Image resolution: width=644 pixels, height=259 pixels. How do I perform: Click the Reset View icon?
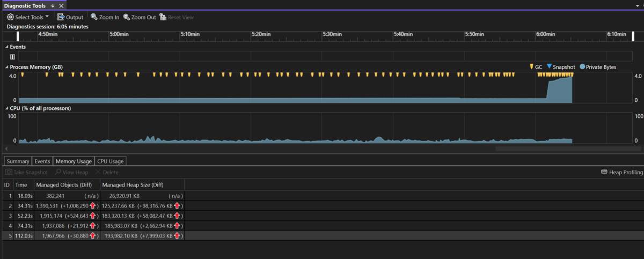(x=163, y=17)
